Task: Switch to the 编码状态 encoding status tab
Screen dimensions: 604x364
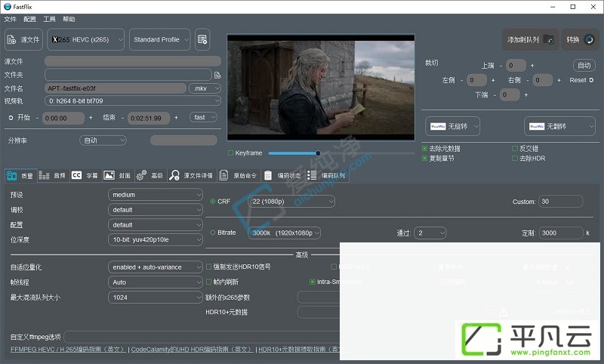Action: point(283,176)
